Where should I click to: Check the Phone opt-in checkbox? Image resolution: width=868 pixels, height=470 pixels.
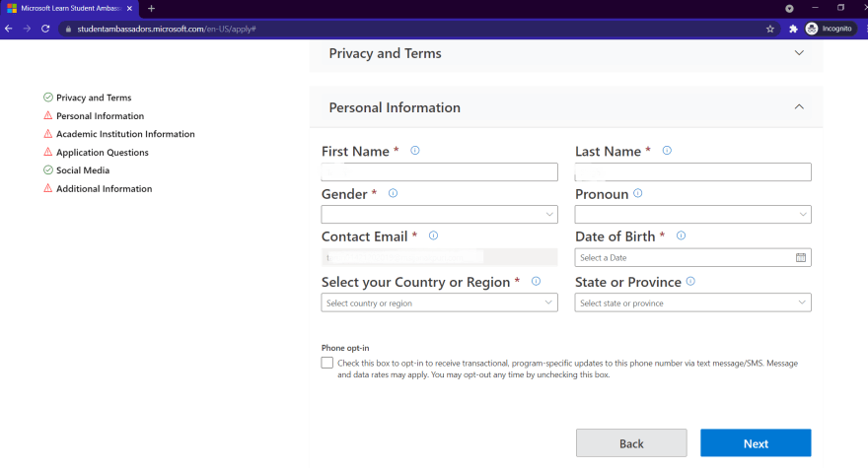pyautogui.click(x=327, y=363)
